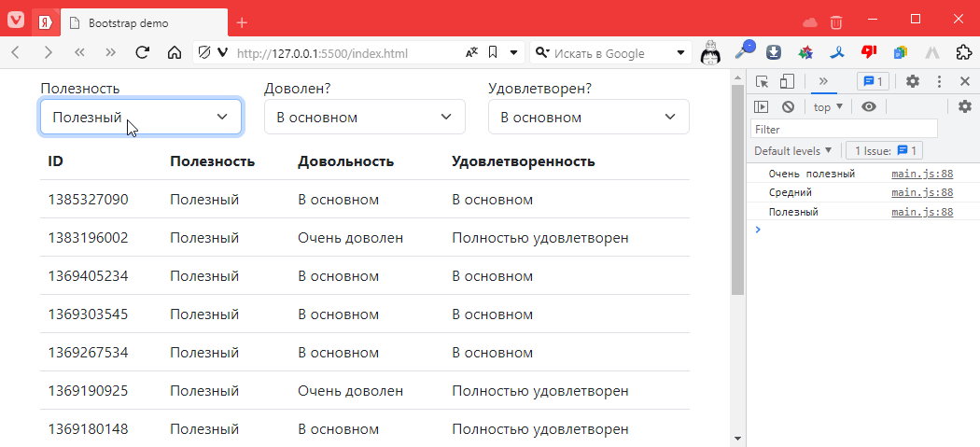Show more DevTools tabs via chevron
The image size is (980, 447).
[823, 81]
